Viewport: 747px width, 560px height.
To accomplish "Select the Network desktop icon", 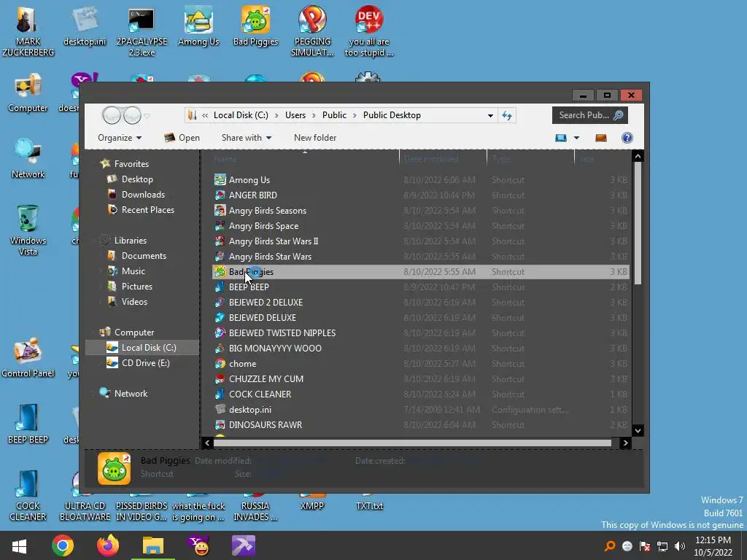I will point(28,160).
